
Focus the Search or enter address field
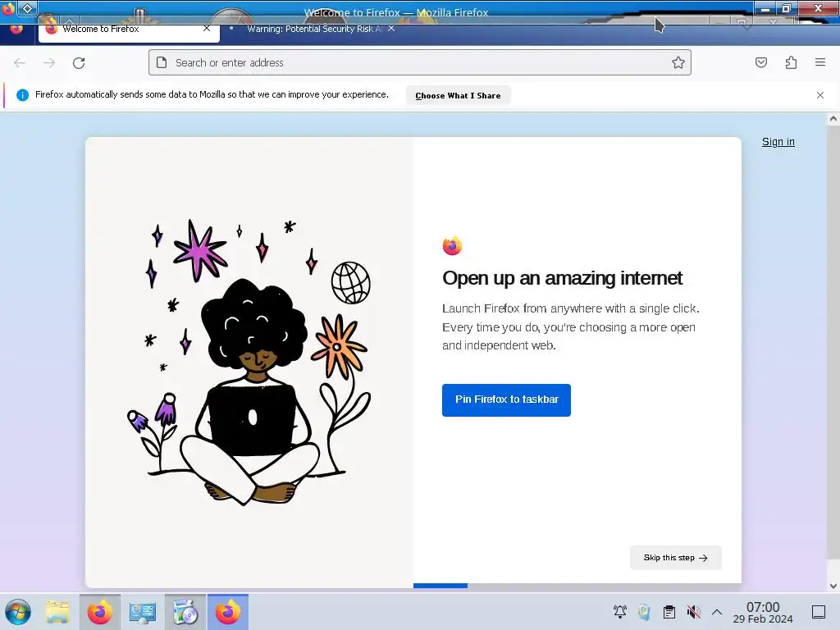click(x=420, y=62)
